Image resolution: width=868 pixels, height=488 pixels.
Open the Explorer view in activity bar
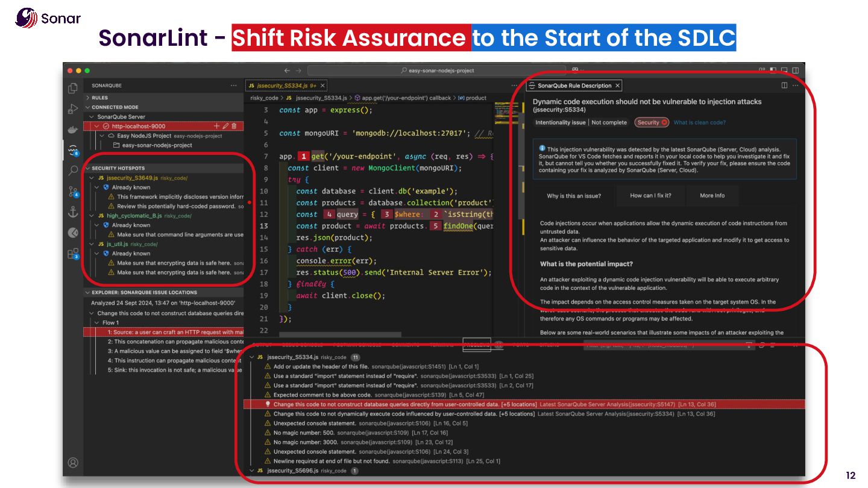pyautogui.click(x=73, y=88)
